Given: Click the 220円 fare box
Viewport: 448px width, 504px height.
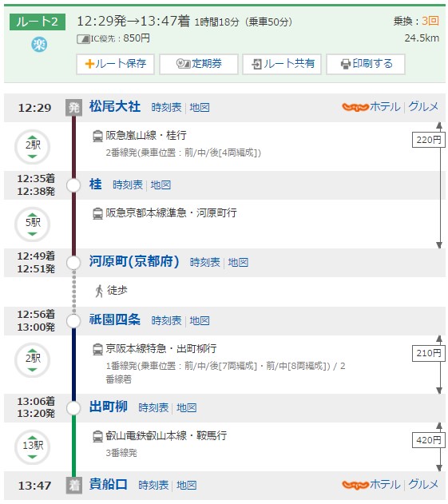Looking at the screenshot, I should point(428,140).
